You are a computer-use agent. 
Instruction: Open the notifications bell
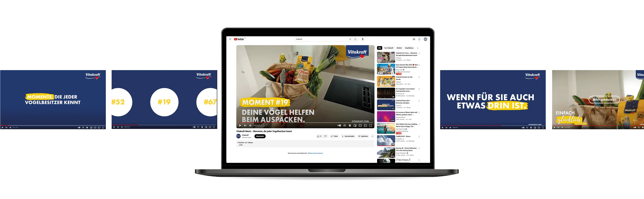point(419,39)
